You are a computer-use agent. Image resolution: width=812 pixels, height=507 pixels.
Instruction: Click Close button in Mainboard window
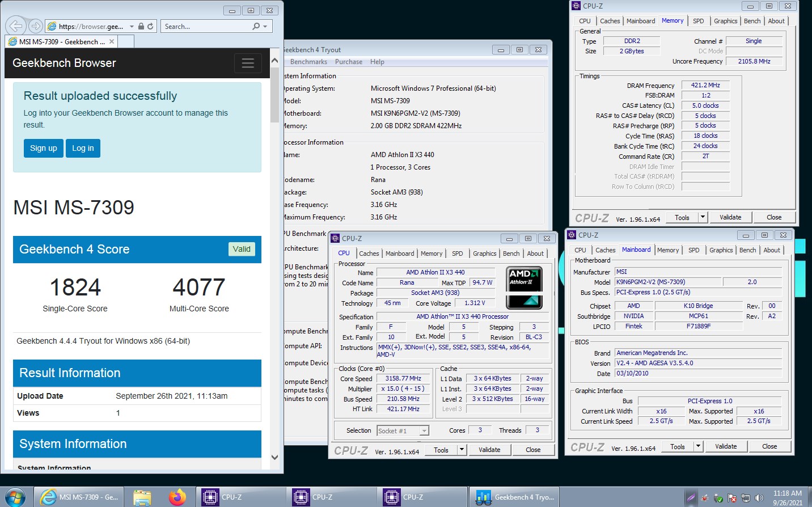pyautogui.click(x=769, y=446)
